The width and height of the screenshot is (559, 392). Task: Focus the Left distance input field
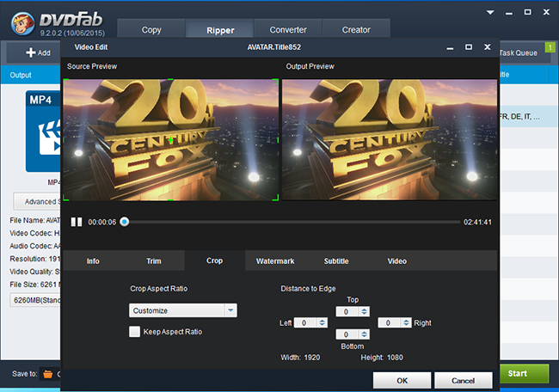(x=305, y=323)
